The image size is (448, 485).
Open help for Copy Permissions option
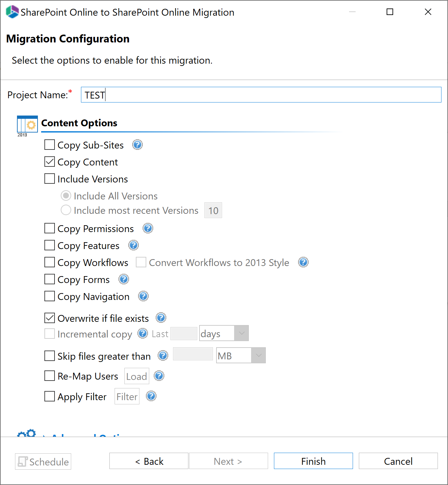[148, 228]
